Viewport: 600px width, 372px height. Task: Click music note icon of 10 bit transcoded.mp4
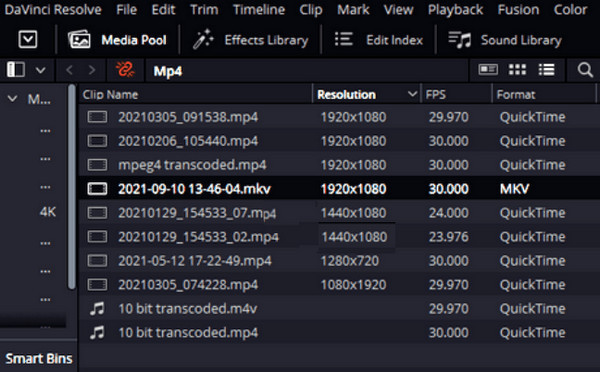pos(97,333)
